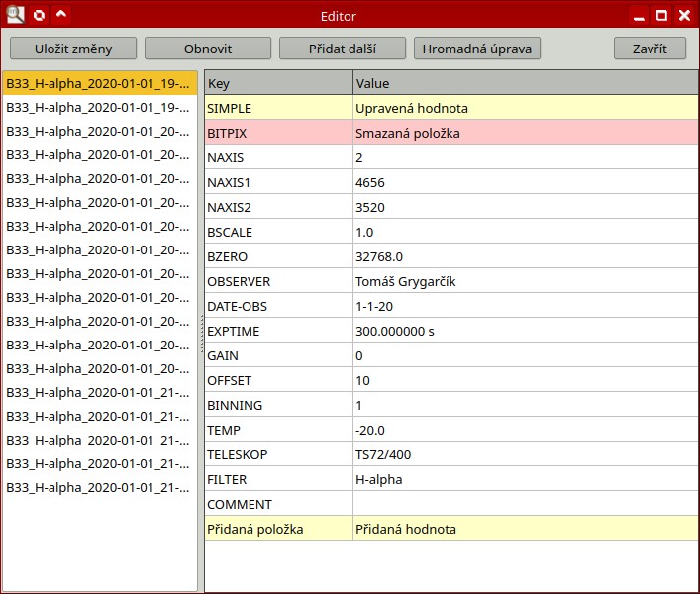Select the highlighted first file in the list
Screen dimensions: 700x594
99,83
